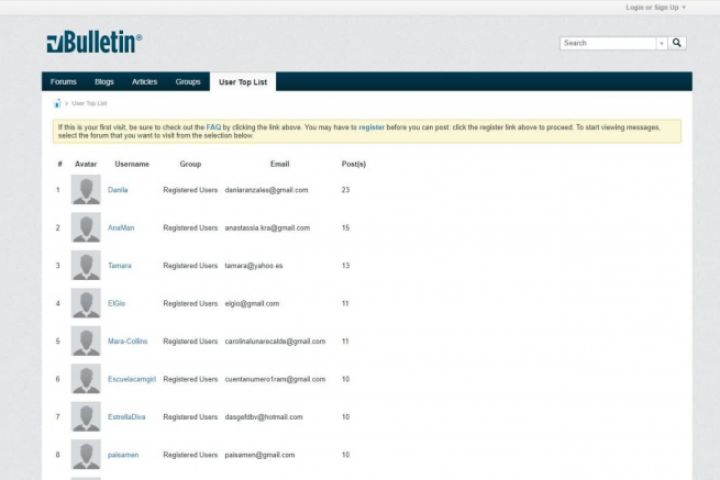The width and height of the screenshot is (720, 480).
Task: Click ElGio's avatar thumbnail
Action: tap(86, 303)
